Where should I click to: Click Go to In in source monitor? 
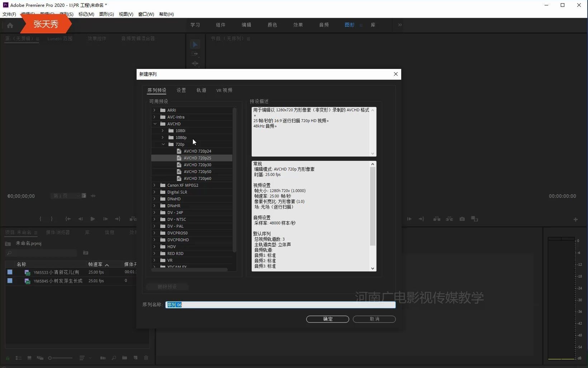[68, 219]
